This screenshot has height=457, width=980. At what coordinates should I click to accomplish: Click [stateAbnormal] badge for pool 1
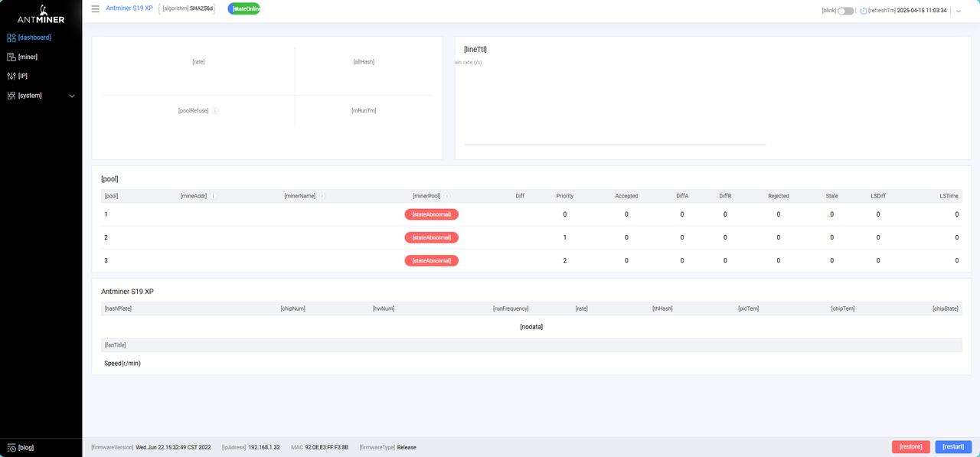432,214
